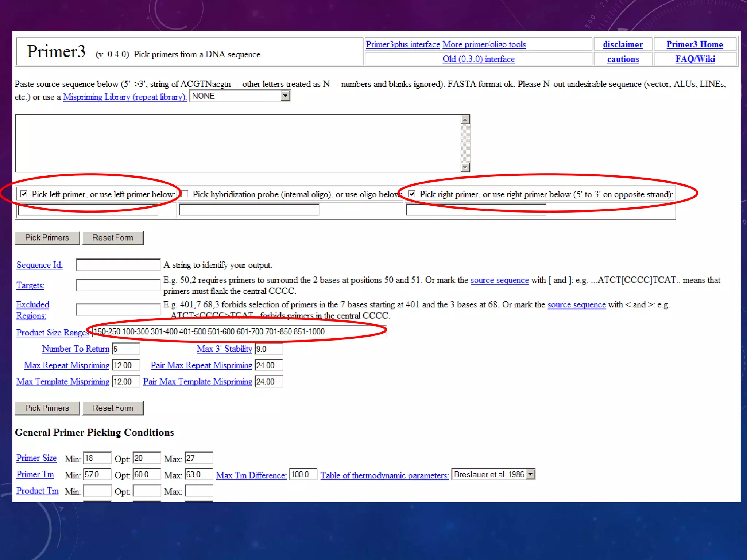The height and width of the screenshot is (560, 747).
Task: Open the More primer/oligo tools link
Action: tap(484, 44)
